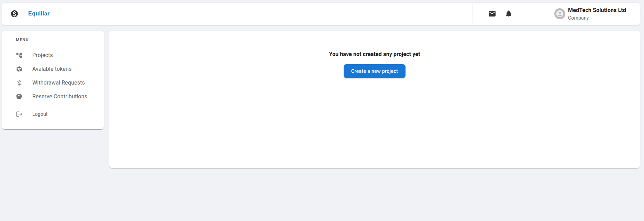Click the MENU heading in the sidebar
This screenshot has width=644, height=221.
tap(22, 40)
